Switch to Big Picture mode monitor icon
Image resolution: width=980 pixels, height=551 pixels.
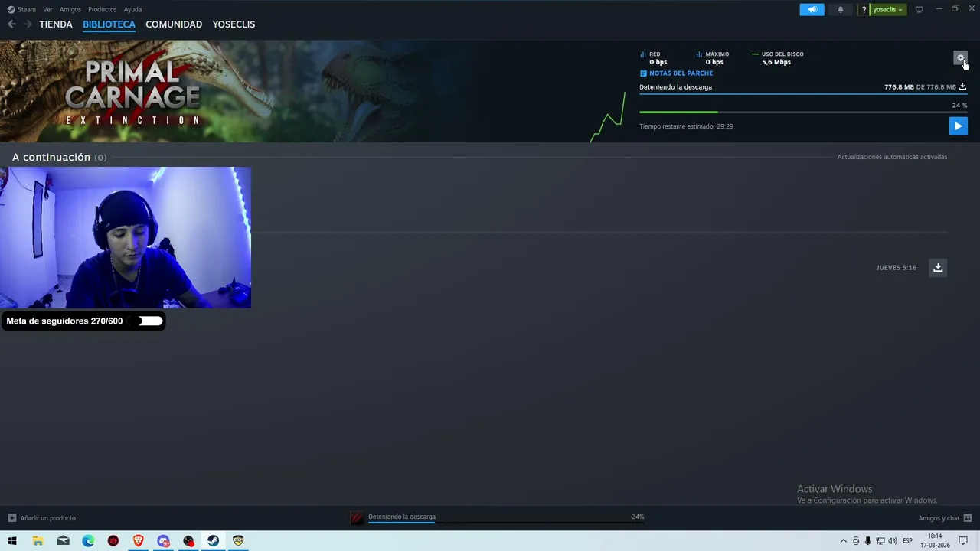919,9
